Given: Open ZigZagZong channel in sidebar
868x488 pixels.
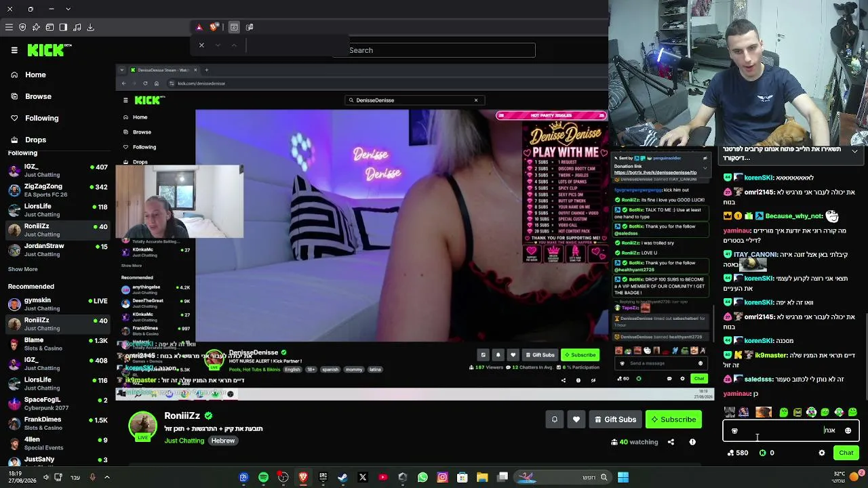Looking at the screenshot, I should [x=57, y=190].
